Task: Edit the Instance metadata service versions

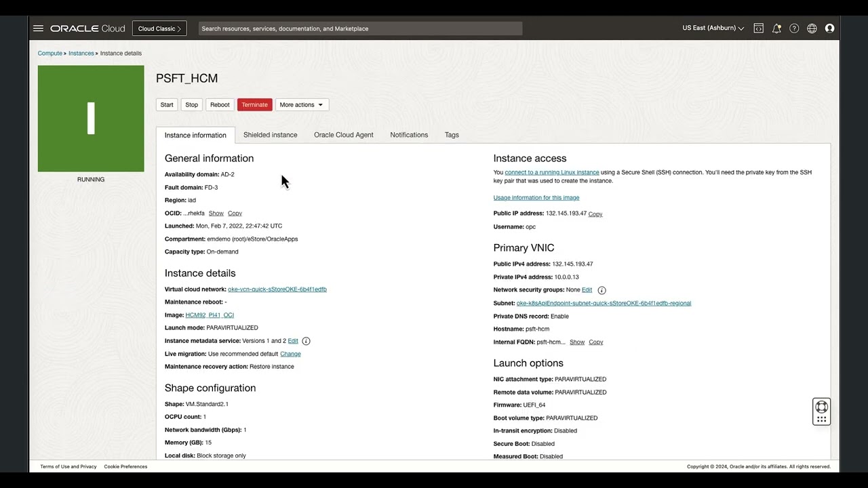Action: (x=293, y=341)
